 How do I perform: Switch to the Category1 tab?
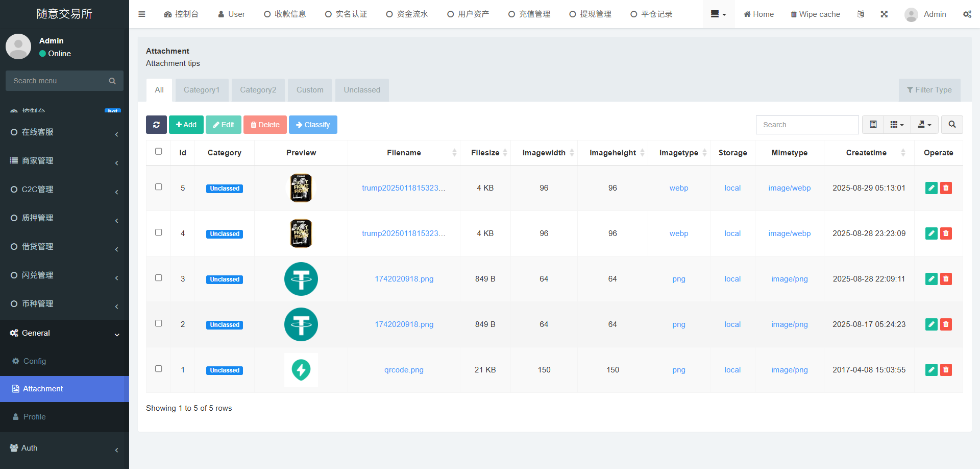202,90
